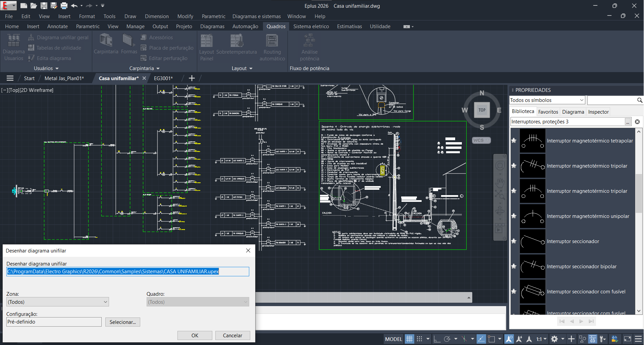
Task: Click OK in the Desenhar diagrama unifilar dialog
Action: (195, 335)
